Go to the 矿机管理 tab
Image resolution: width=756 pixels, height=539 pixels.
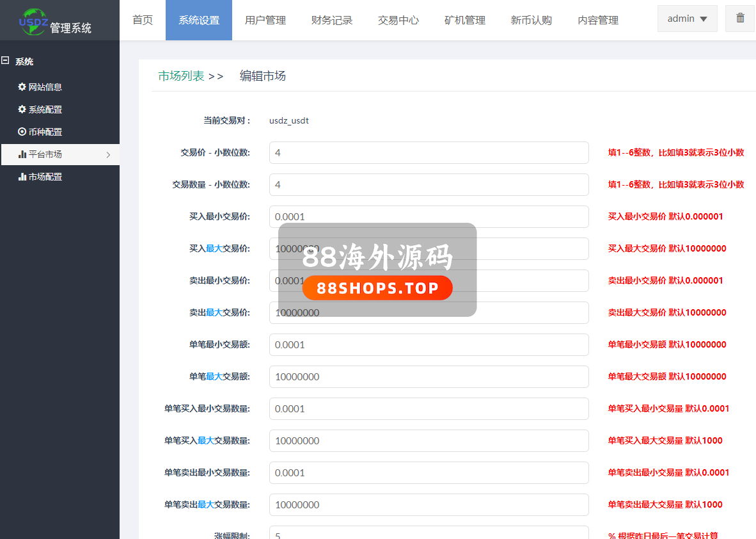[x=464, y=20]
